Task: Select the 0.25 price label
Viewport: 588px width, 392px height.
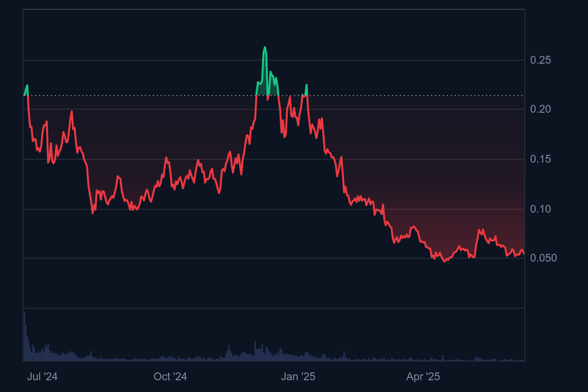Action: tap(541, 60)
